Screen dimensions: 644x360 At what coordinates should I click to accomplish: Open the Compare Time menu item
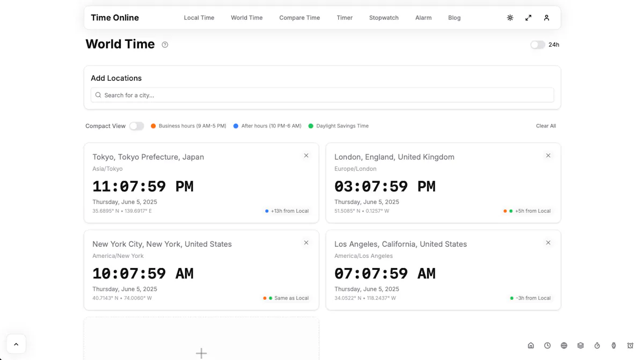[x=299, y=18]
